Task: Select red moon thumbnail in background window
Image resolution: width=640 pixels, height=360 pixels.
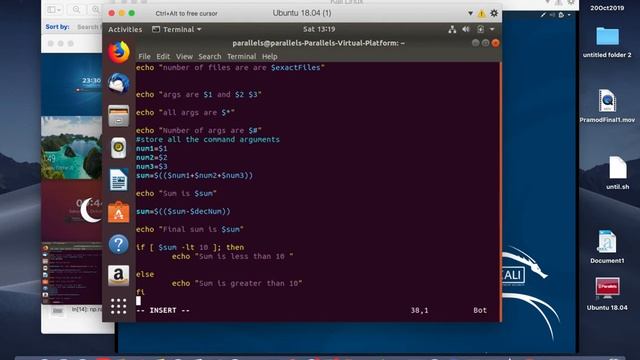Action: click(x=72, y=211)
